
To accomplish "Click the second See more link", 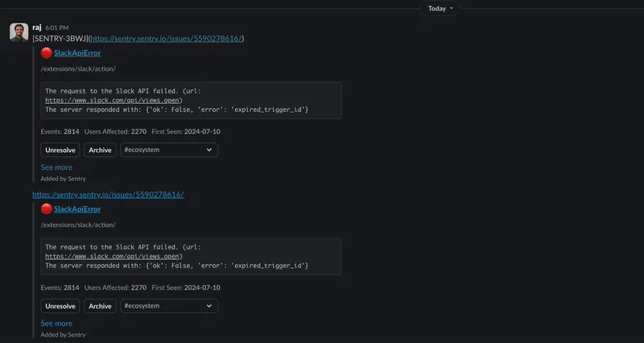I will tap(56, 324).
